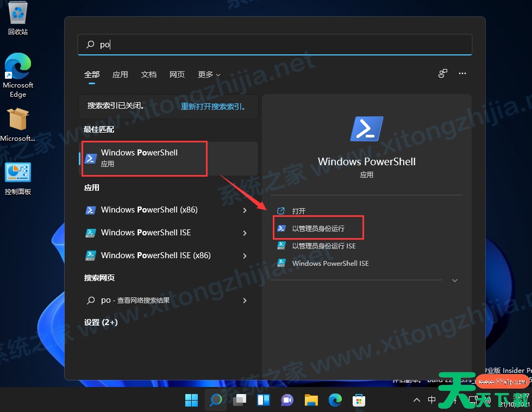Expand the 更多 filter dropdown

click(209, 74)
